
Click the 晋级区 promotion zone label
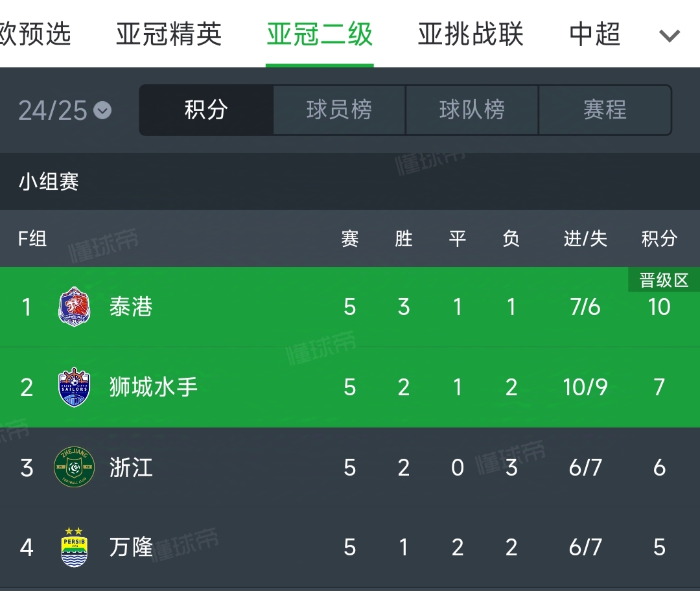662,279
